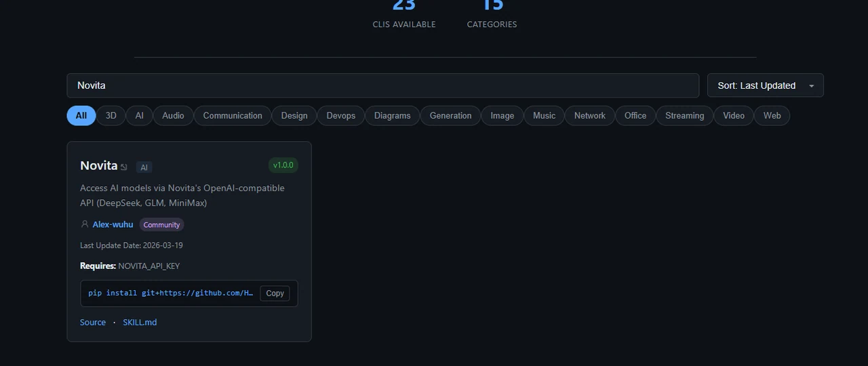
Task: Click the AI tag on Novita card
Action: pyautogui.click(x=144, y=167)
